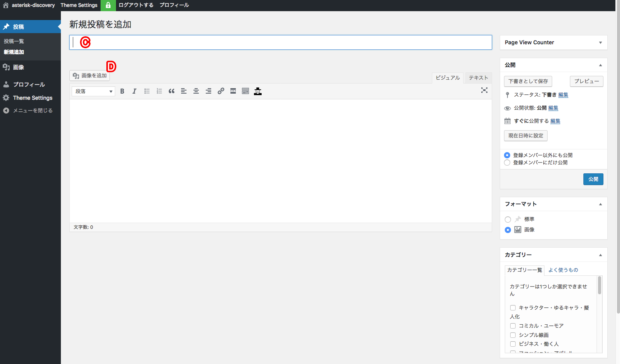Click 現在日時に設定 button
The width and height of the screenshot is (620, 364).
526,136
